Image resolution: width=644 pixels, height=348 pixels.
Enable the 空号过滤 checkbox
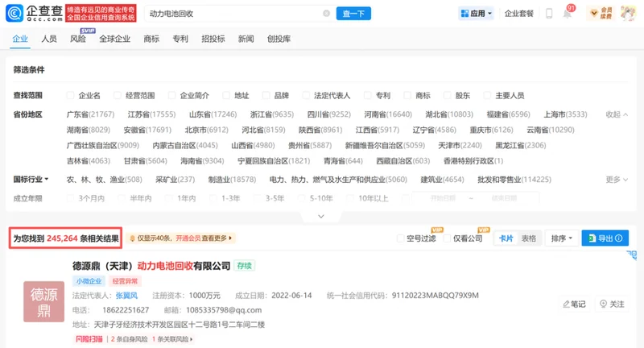(x=400, y=238)
